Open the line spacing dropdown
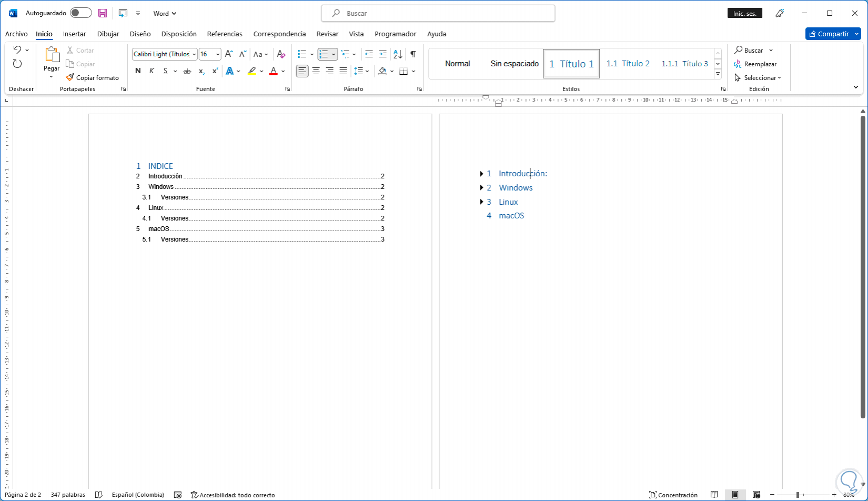 pyautogui.click(x=362, y=71)
